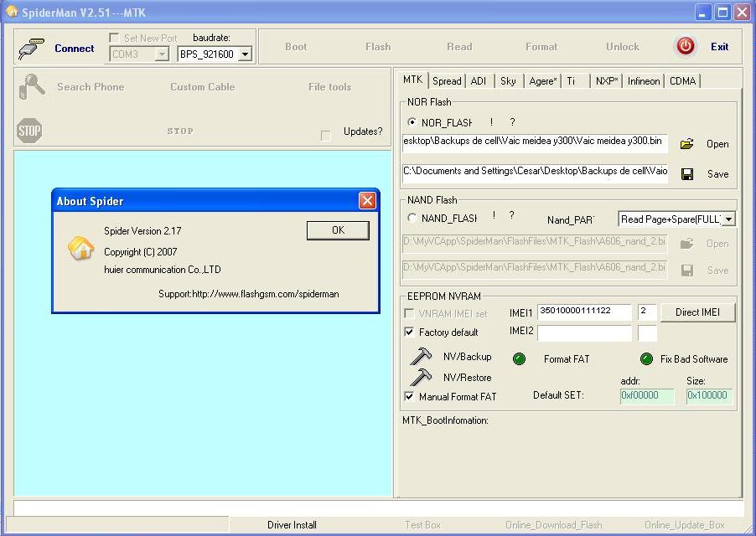The image size is (756, 536).
Task: Switch to the Spread tab
Action: pos(447,81)
